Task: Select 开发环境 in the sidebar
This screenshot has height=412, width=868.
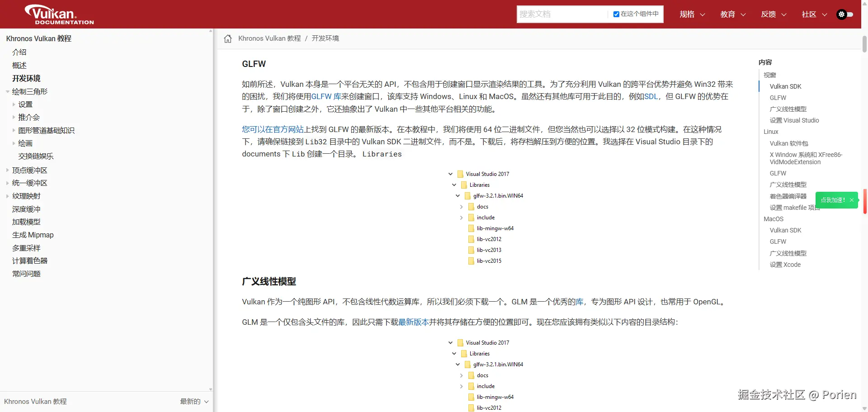Action: [x=26, y=79]
